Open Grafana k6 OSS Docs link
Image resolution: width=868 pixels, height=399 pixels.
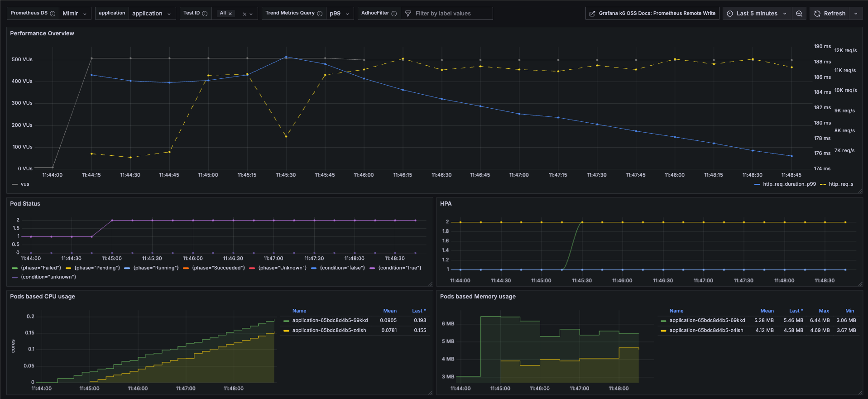coord(652,14)
